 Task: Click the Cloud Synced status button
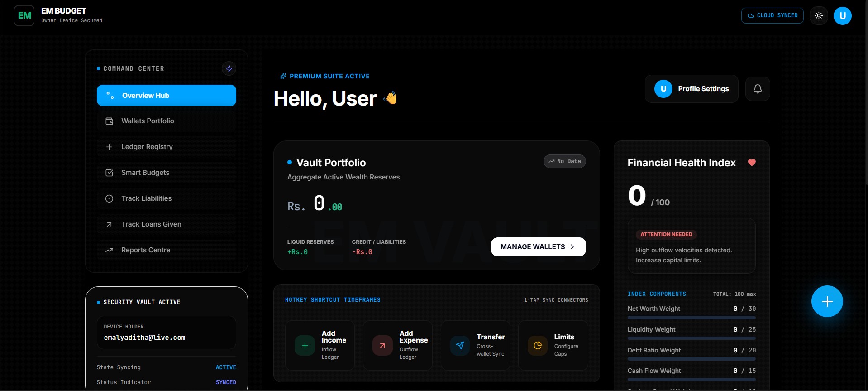[773, 15]
